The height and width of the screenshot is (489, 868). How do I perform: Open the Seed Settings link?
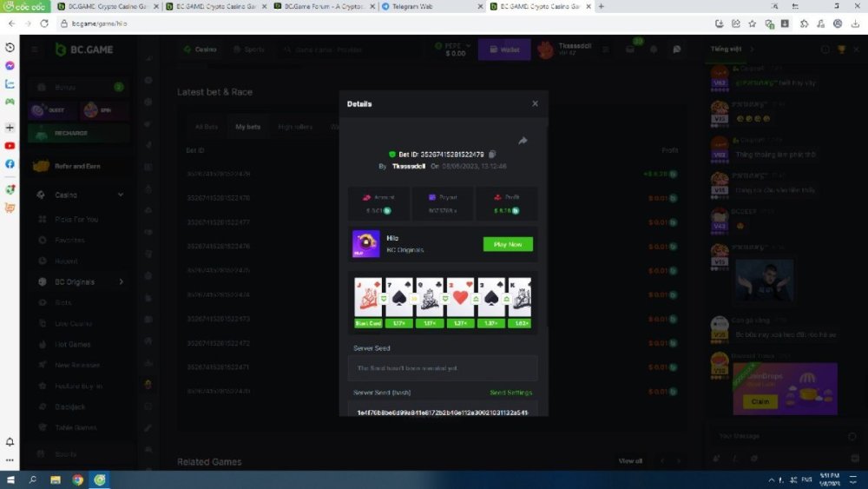coord(510,393)
